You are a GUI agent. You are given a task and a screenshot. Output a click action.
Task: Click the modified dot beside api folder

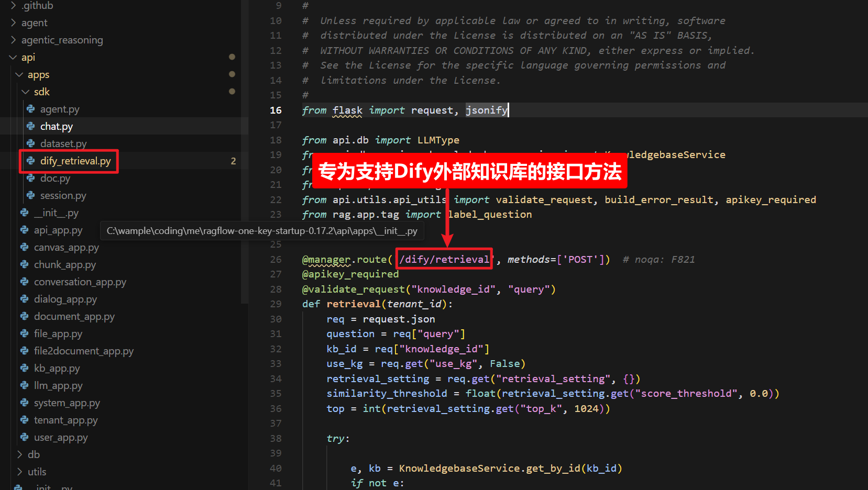coord(232,57)
